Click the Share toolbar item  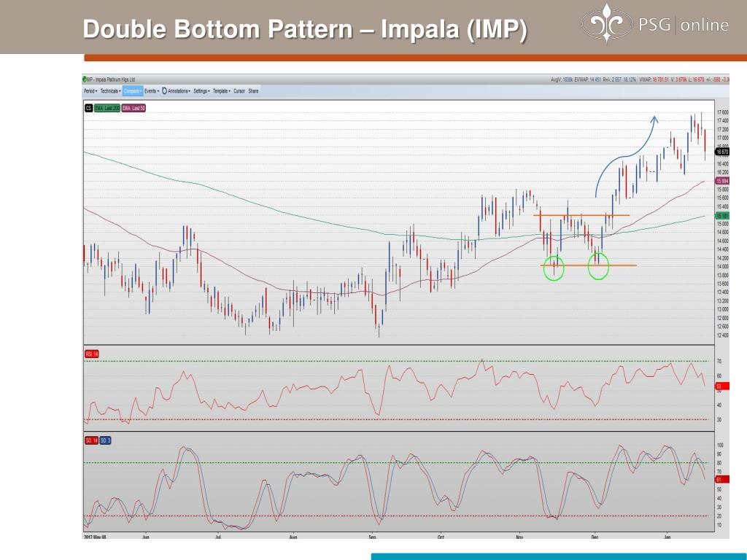point(253,91)
